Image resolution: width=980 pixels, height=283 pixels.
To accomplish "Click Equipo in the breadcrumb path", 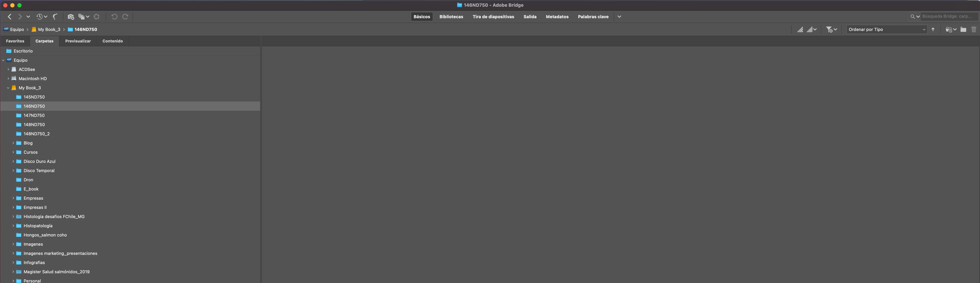I will [x=17, y=29].
